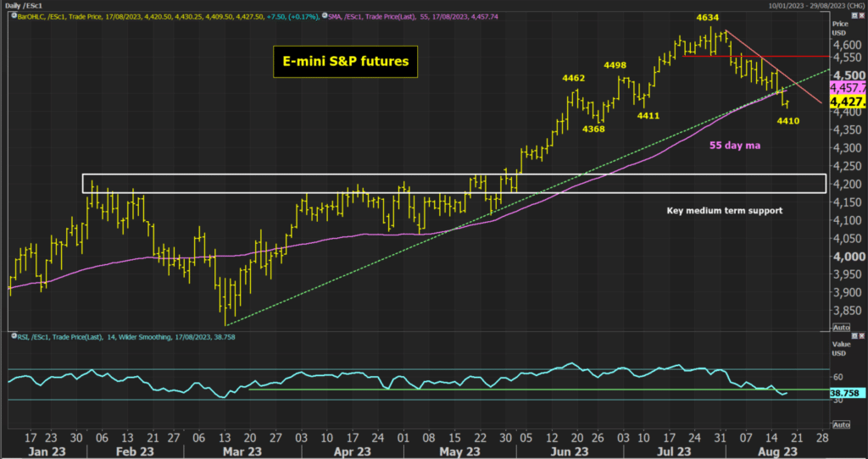Select the 4411 low price label

[648, 116]
